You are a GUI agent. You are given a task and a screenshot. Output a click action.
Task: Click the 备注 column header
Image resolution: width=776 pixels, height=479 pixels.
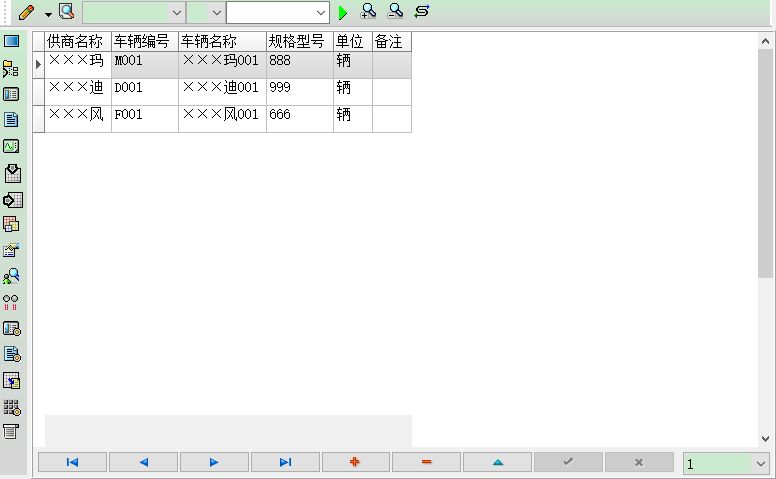pyautogui.click(x=392, y=42)
